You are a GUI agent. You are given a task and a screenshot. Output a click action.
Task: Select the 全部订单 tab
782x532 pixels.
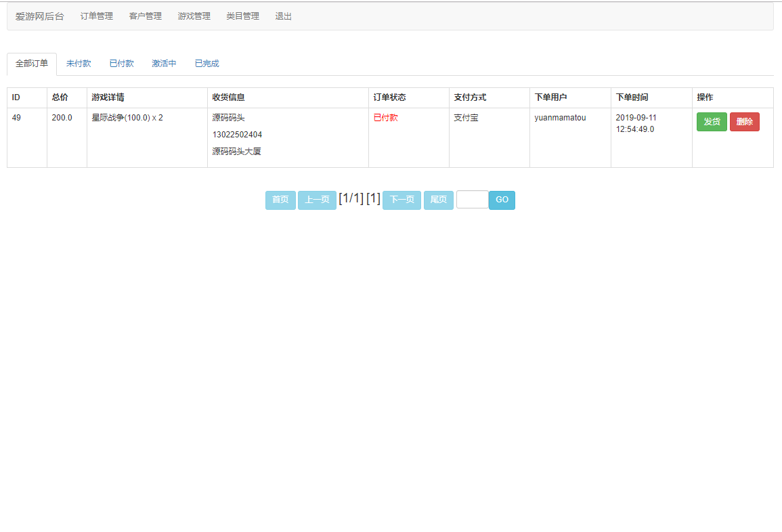(30, 63)
